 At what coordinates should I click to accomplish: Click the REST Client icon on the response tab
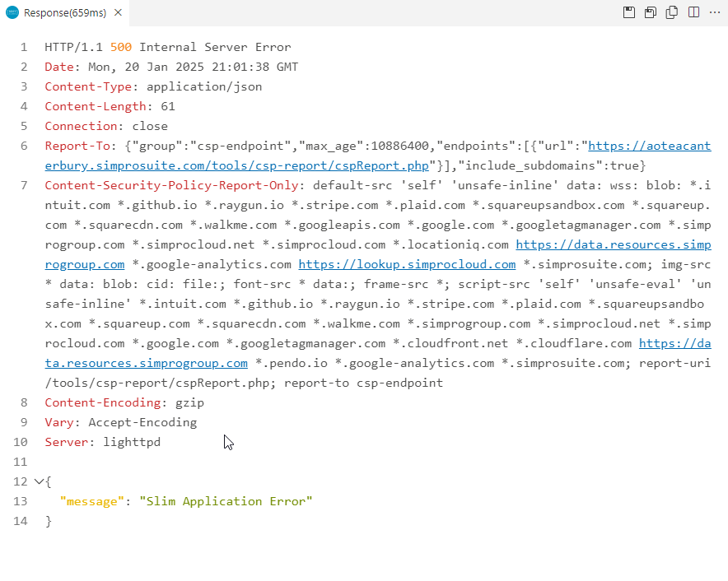12,12
